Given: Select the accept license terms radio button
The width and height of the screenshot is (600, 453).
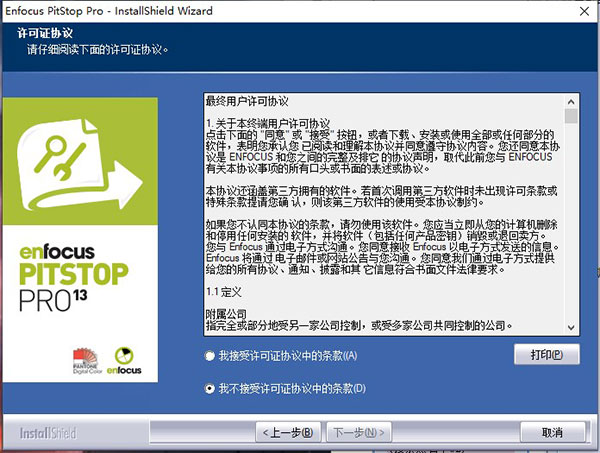Looking at the screenshot, I should 210,356.
